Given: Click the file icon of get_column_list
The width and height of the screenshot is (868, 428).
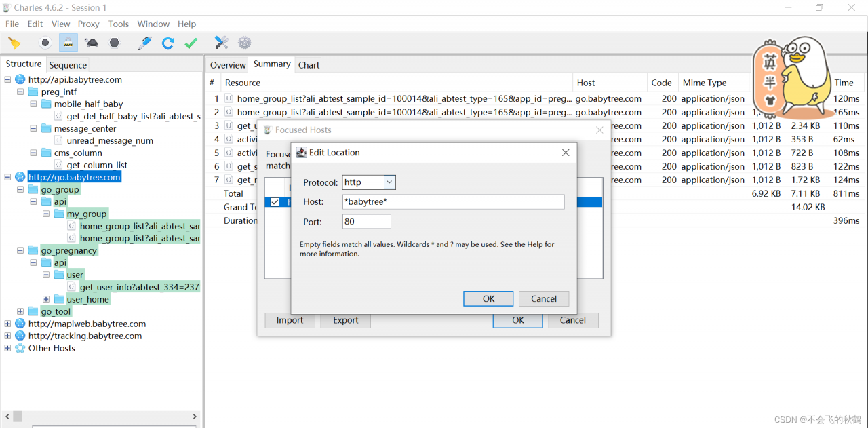Looking at the screenshot, I should [59, 165].
